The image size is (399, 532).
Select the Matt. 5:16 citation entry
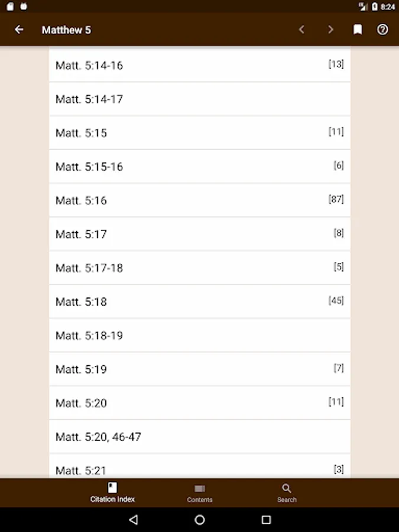(x=199, y=200)
